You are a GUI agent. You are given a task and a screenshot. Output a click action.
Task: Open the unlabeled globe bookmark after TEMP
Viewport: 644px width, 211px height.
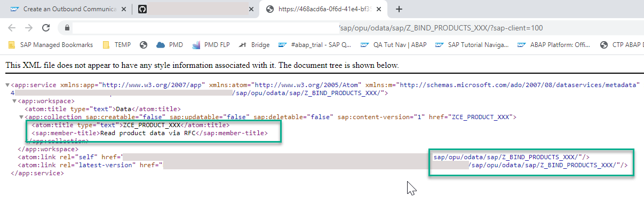pos(144,45)
